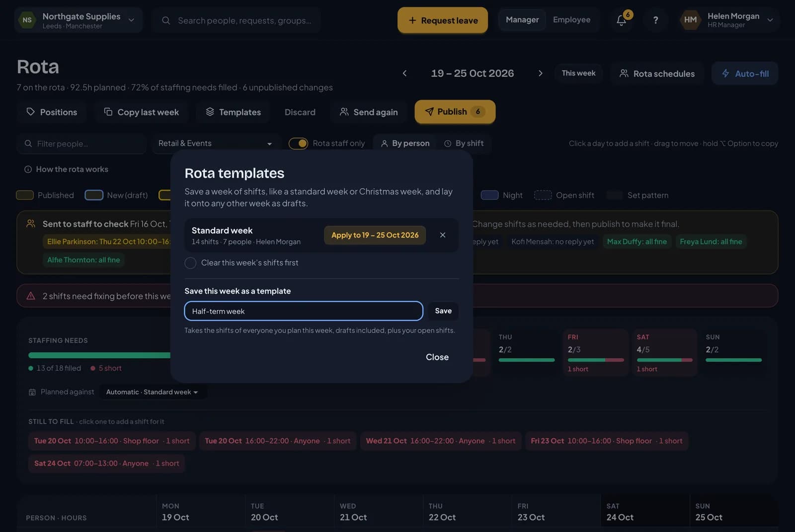This screenshot has width=795, height=532.
Task: Click Tue 20 Oct 10:00–16:00 Shop floor chip
Action: [x=111, y=441]
